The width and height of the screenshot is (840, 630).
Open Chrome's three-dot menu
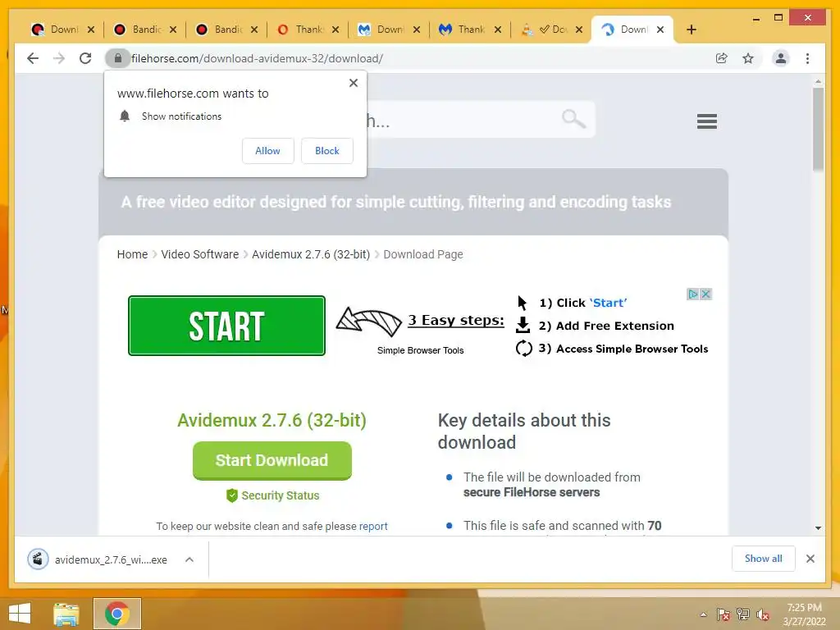[x=807, y=58]
